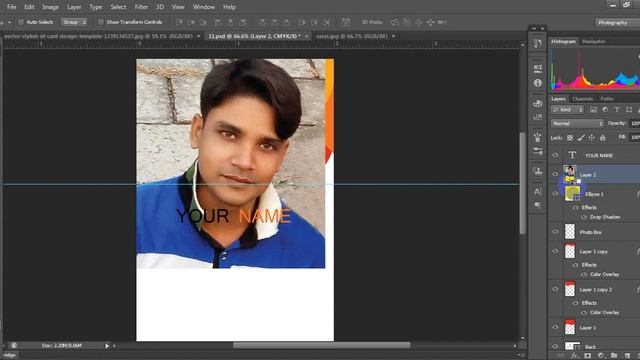Filter layers by pixel layer type
The image size is (640, 360).
click(593, 109)
